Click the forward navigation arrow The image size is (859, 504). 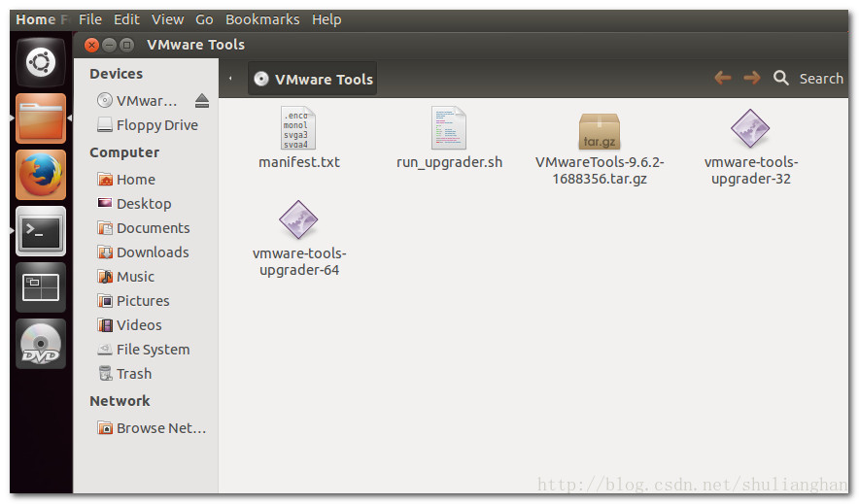[x=752, y=78]
